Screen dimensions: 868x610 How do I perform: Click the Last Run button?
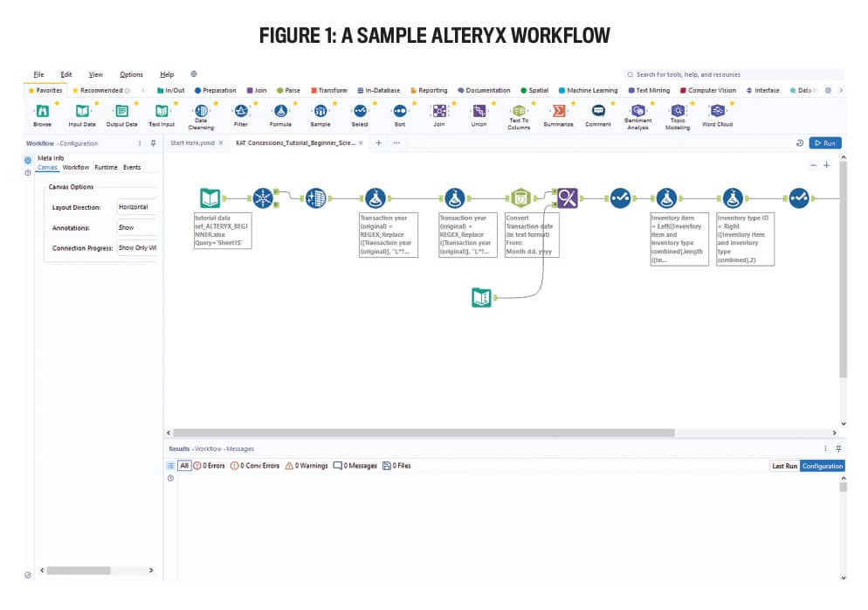pos(784,466)
